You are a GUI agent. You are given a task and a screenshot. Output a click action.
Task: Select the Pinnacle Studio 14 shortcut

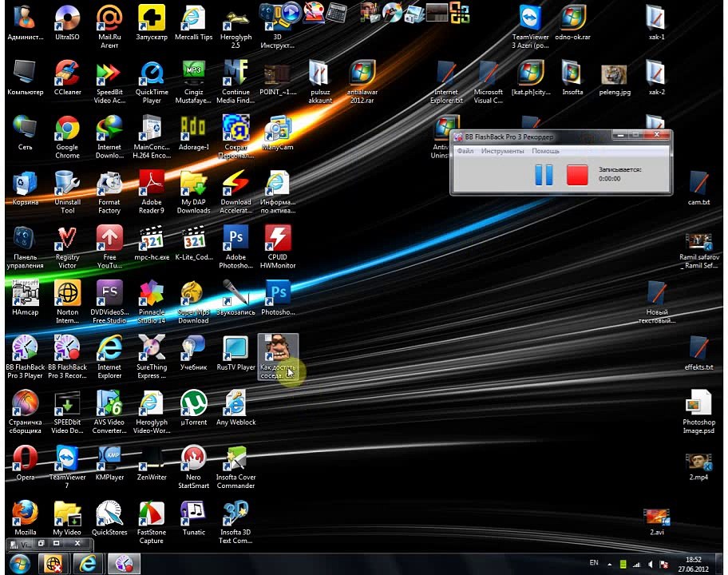(x=152, y=302)
